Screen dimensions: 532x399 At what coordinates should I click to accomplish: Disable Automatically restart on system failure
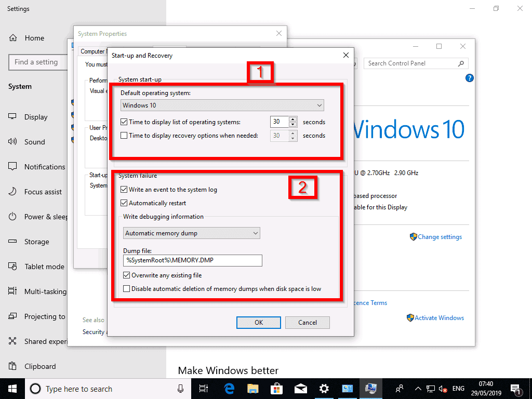pyautogui.click(x=124, y=203)
